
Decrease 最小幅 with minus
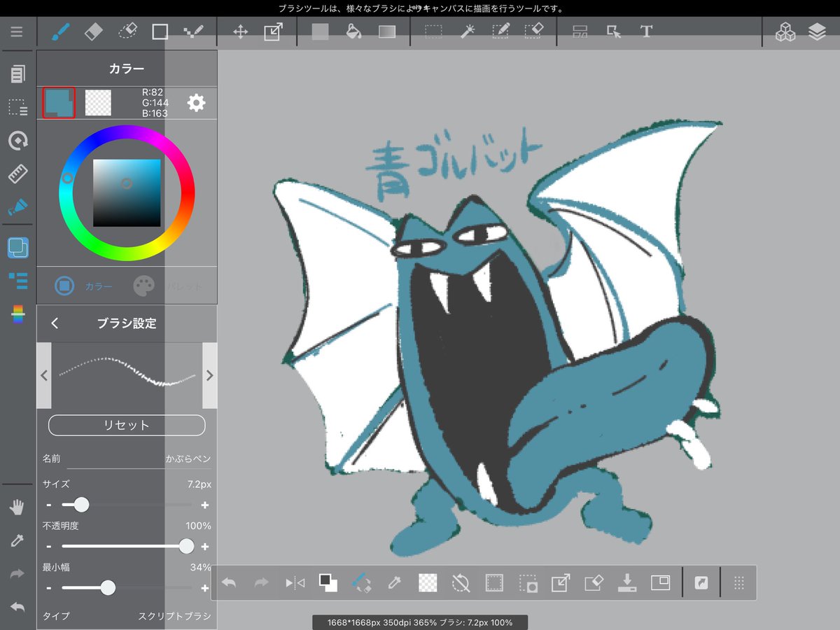[49, 588]
